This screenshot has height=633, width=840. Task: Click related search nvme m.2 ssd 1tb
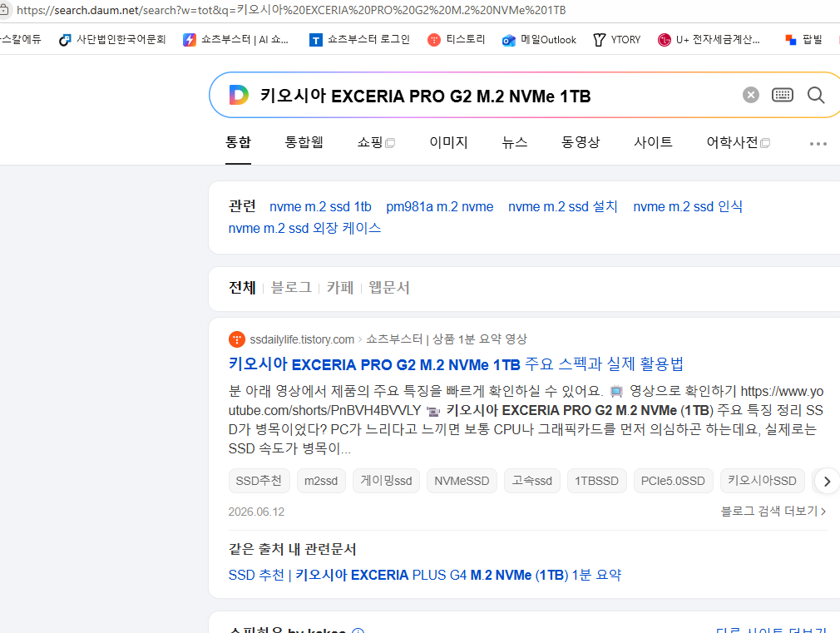320,207
